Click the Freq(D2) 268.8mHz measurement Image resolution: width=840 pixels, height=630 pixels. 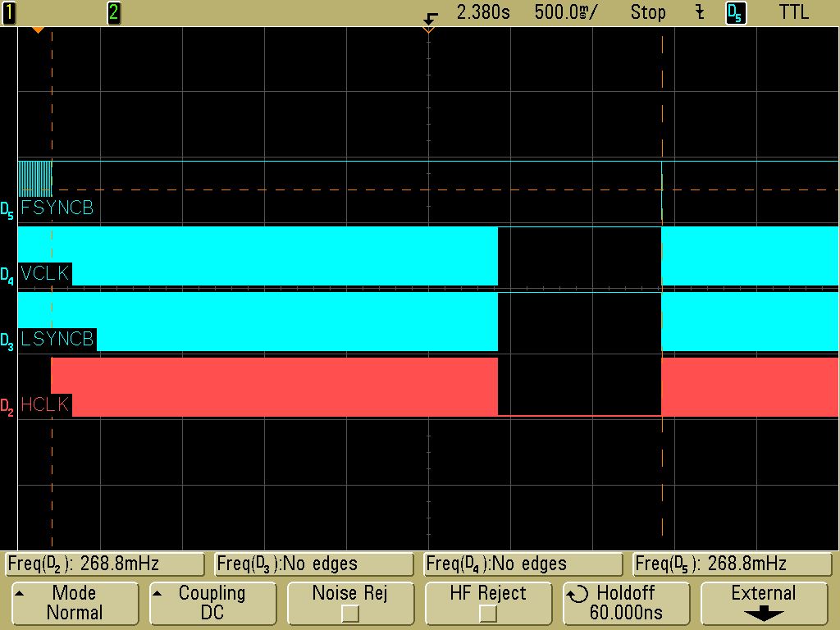[105, 564]
